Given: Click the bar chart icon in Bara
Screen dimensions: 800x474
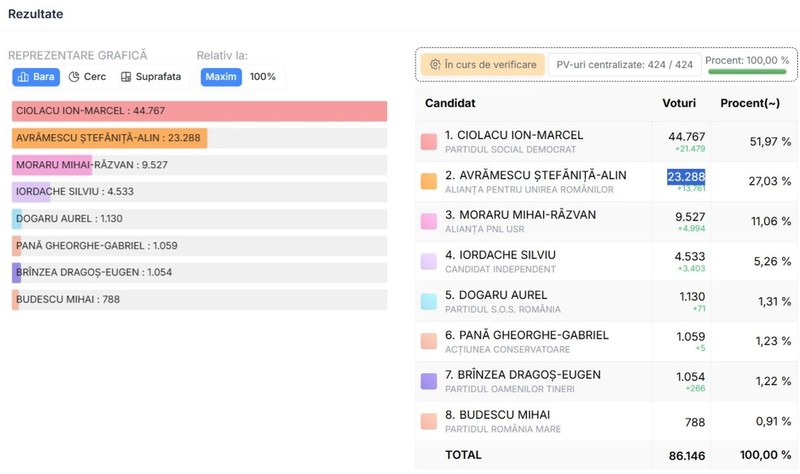Looking at the screenshot, I should 23,77.
